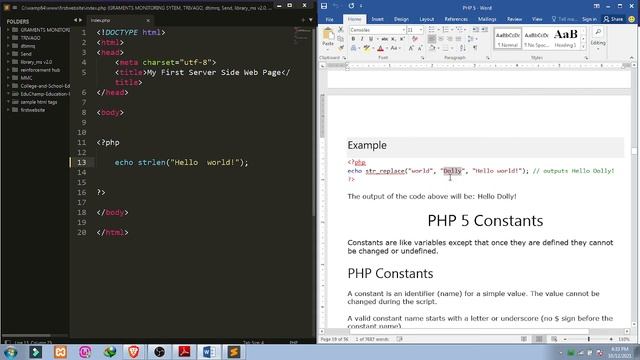Expand the Styles gallery More arrow
The width and height of the screenshot is (640, 360).
(x=583, y=47)
